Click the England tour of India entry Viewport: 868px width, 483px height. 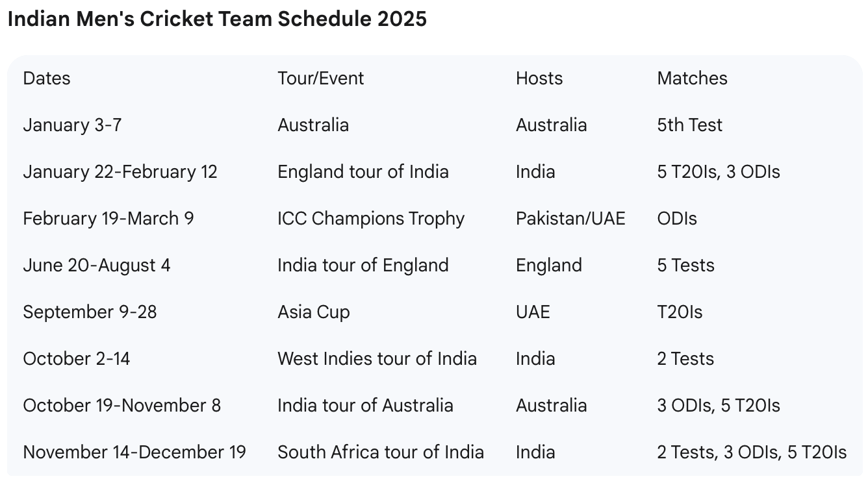pos(363,172)
